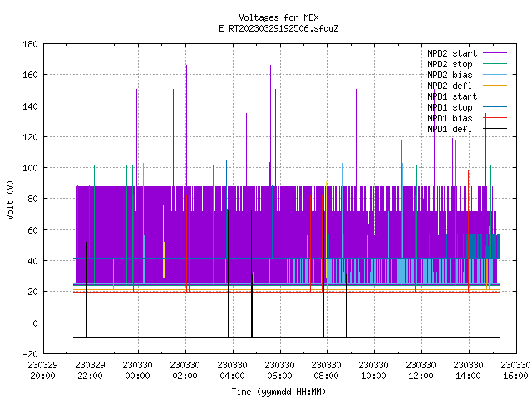Select the NPD2 defl legend entry
Image resolution: width=532 pixels, height=399 pixels.
click(450, 86)
